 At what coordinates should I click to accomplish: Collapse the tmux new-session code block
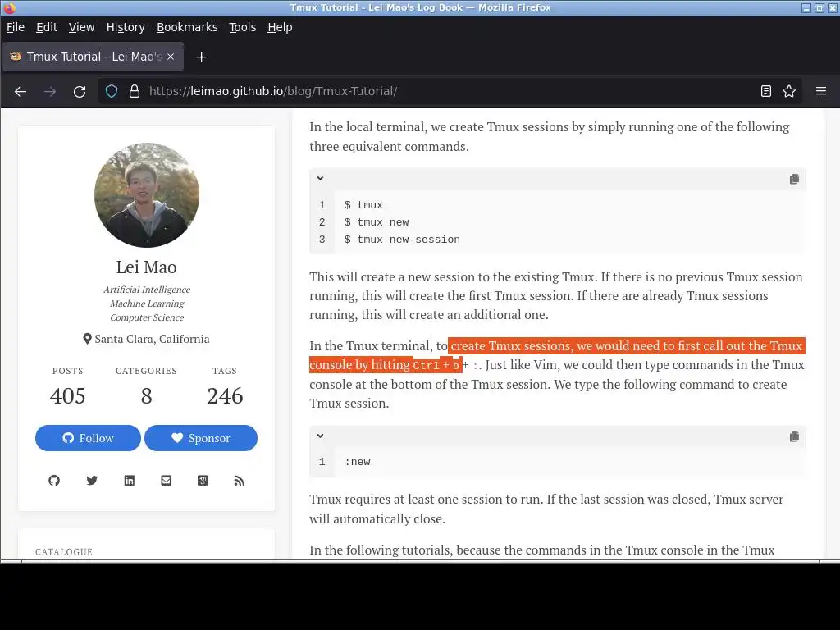(320, 178)
